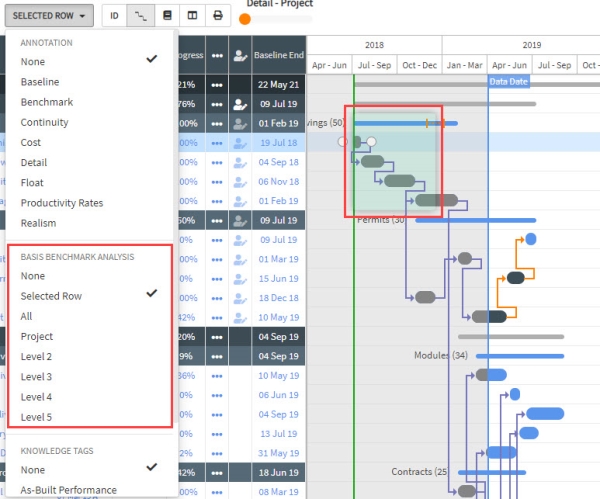Viewport: 600px width, 499px height.
Task: Click the user edit icon in column header
Action: (x=240, y=55)
